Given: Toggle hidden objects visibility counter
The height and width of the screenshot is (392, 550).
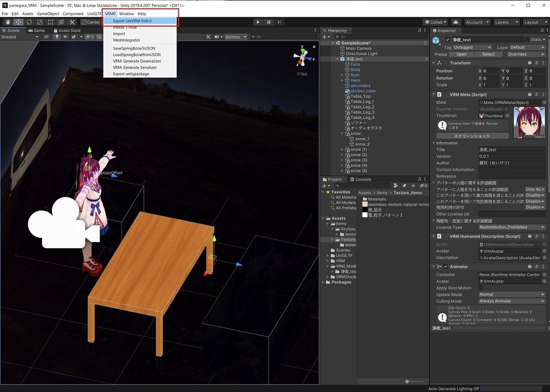Looking at the screenshot, I should click(89, 37).
